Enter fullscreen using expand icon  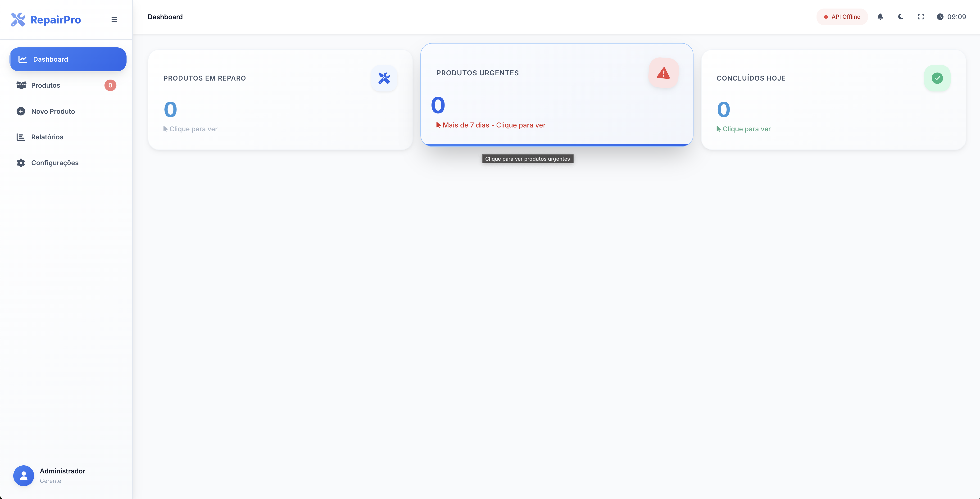coord(921,17)
